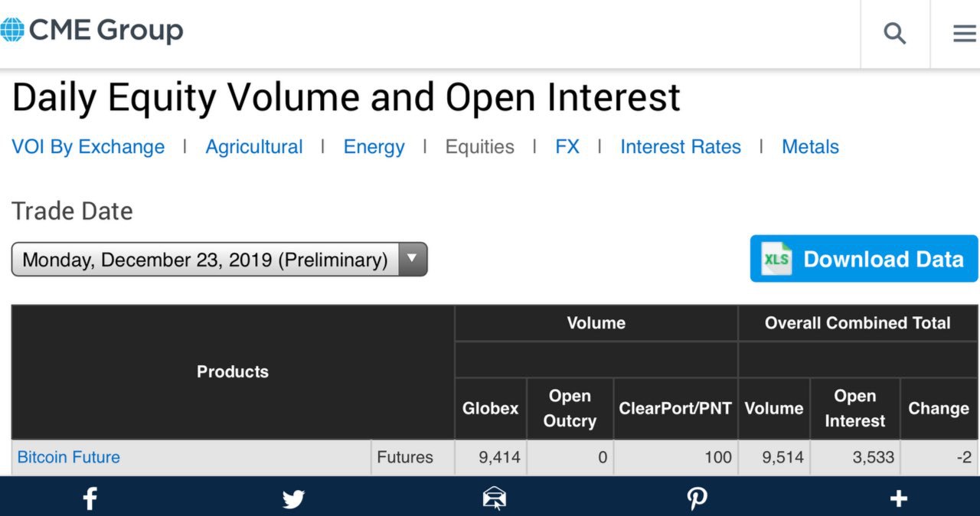
Task: Click the ClearPort/PNT column header
Action: coord(675,409)
